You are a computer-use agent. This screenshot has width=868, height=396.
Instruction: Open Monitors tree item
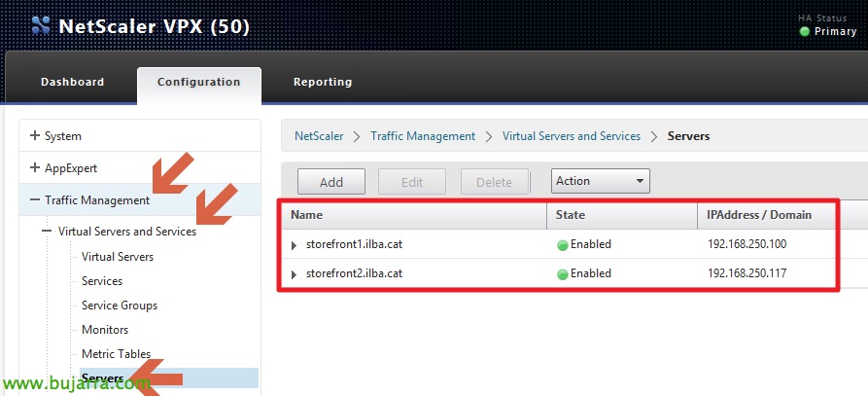105,330
